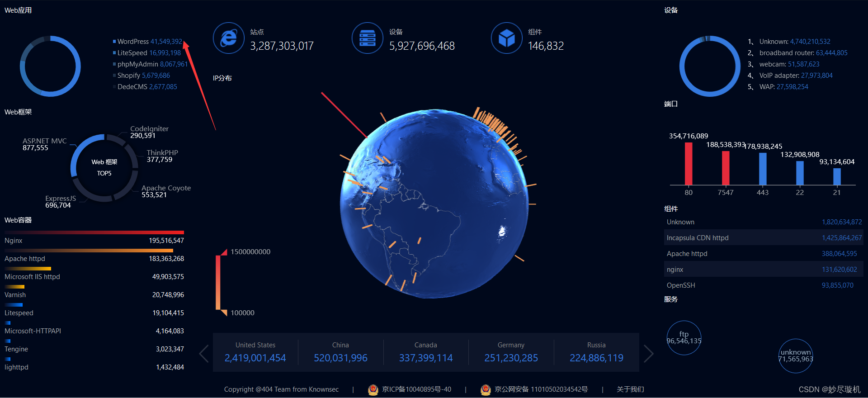Viewport: 868px width, 398px height.
Task: Click the CodeIgniter framework label
Action: 149,129
